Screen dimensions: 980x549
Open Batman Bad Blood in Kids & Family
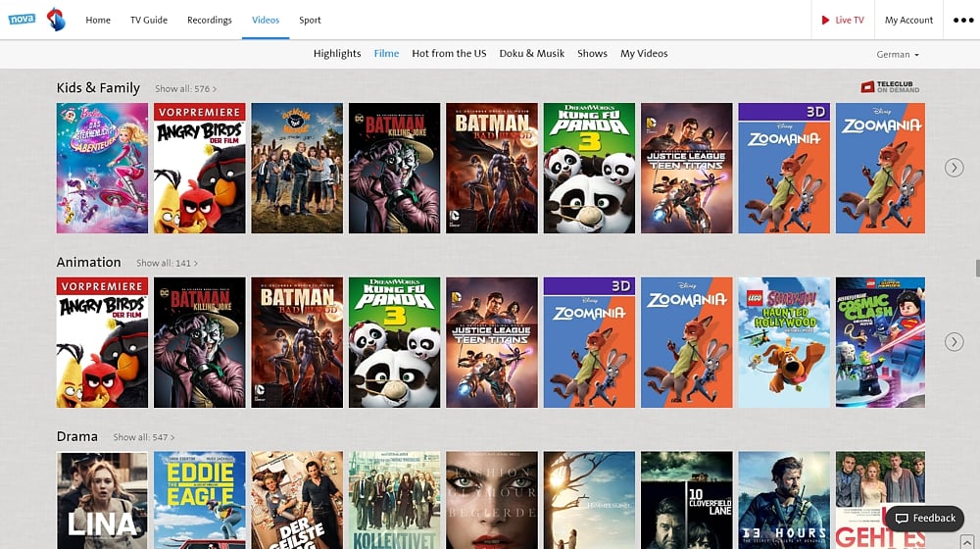(x=492, y=169)
